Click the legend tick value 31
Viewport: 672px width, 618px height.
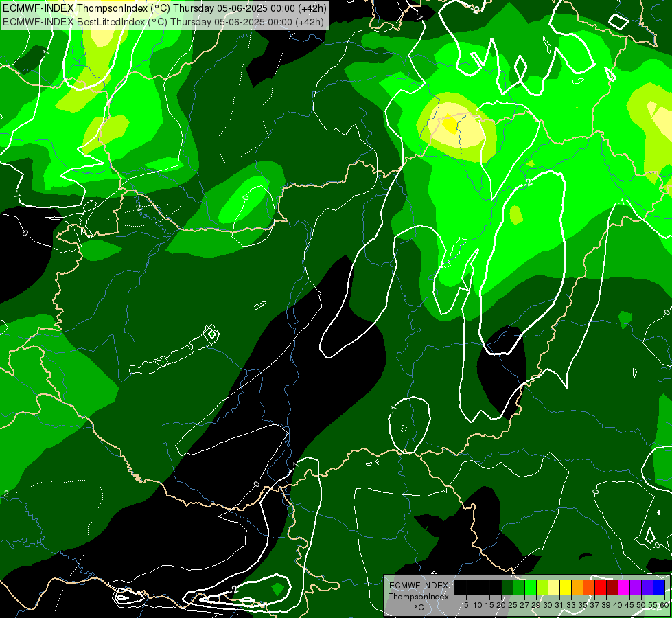559,605
